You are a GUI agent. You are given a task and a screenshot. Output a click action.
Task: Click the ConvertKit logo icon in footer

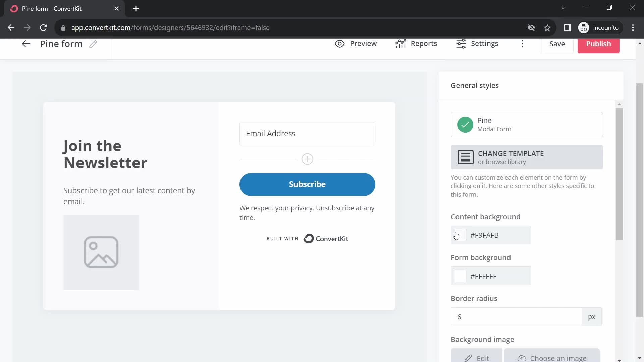(308, 239)
